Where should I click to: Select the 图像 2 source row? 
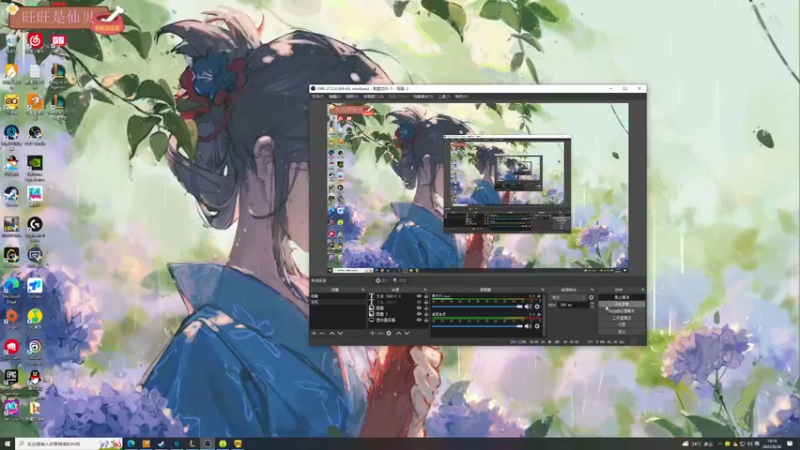398,314
